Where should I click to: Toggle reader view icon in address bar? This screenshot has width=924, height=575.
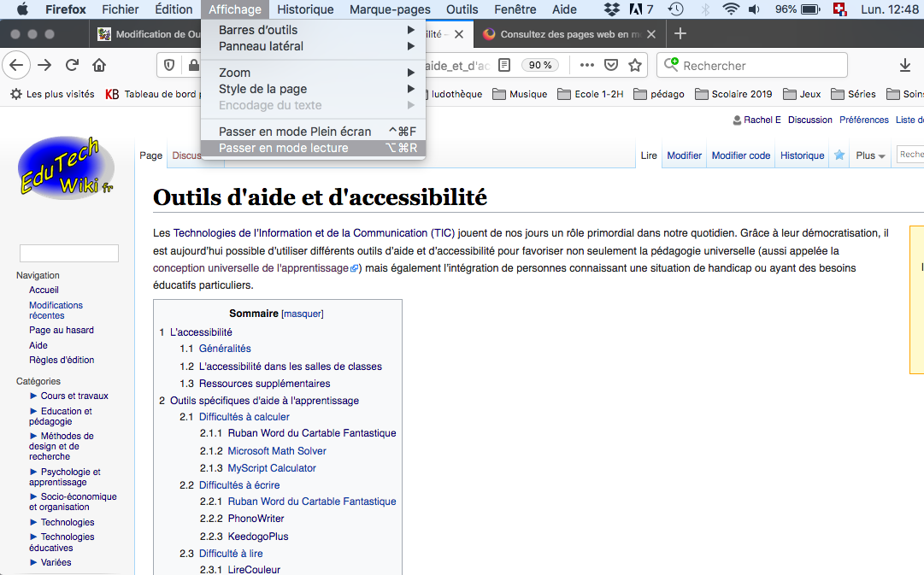pyautogui.click(x=504, y=66)
